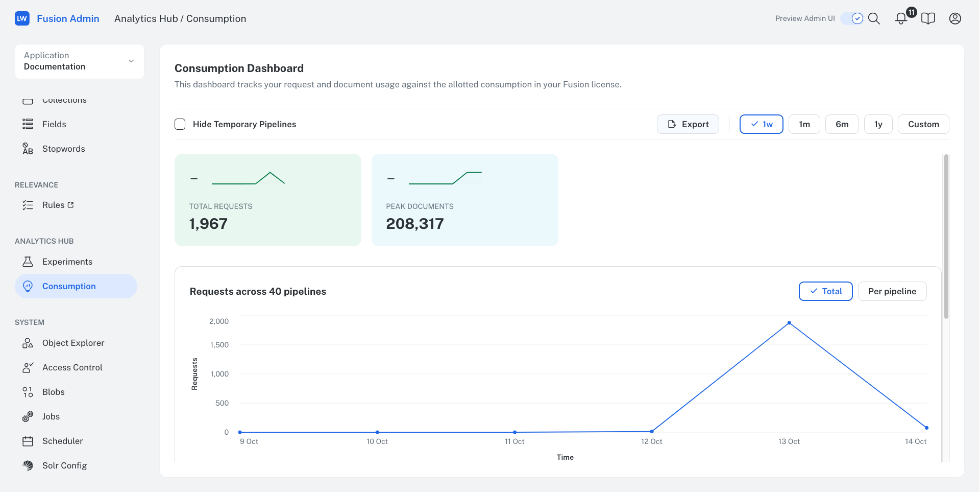
Task: Click the Object Explorer shapes icon
Action: [28, 343]
